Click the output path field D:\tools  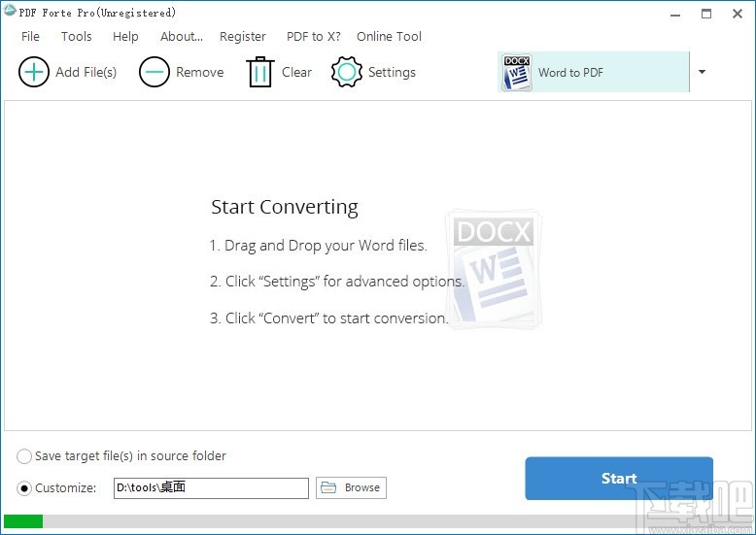click(211, 487)
